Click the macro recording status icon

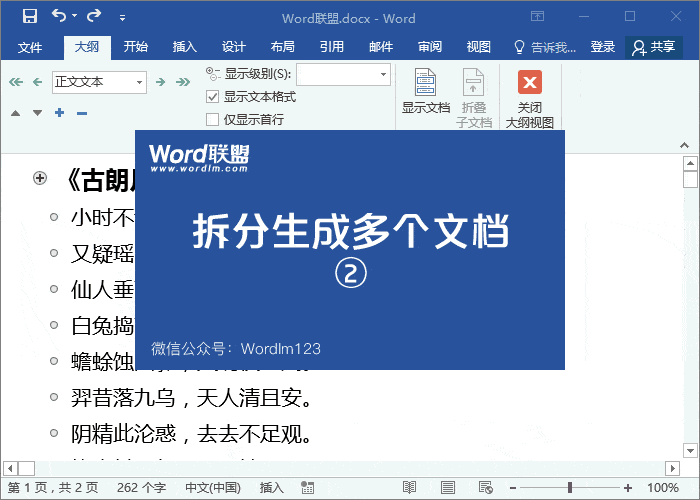click(x=308, y=488)
